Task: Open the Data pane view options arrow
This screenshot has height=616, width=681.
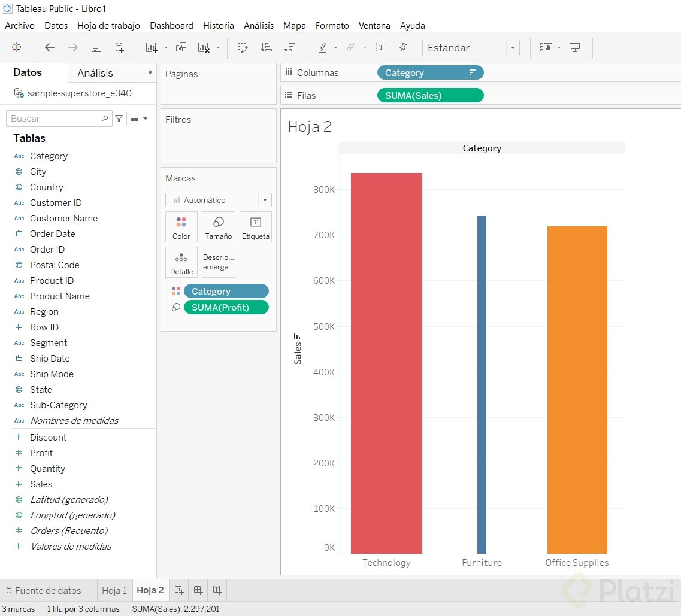Action: [145, 118]
